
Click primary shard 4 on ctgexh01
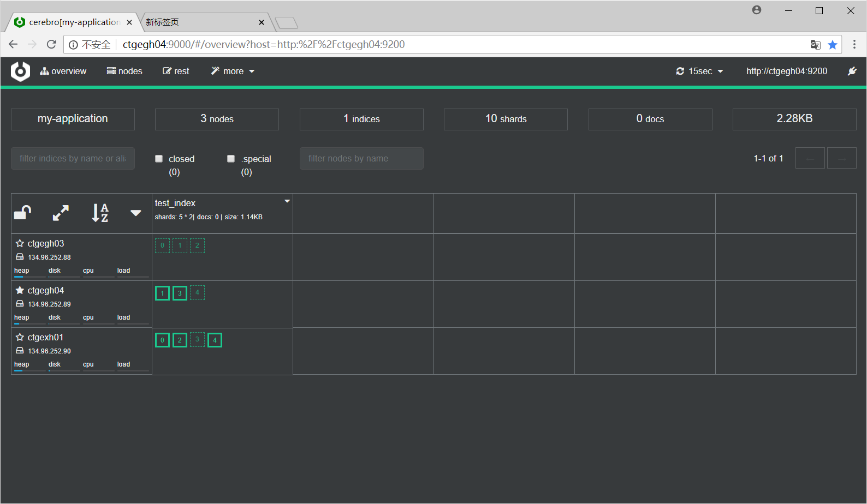click(215, 340)
